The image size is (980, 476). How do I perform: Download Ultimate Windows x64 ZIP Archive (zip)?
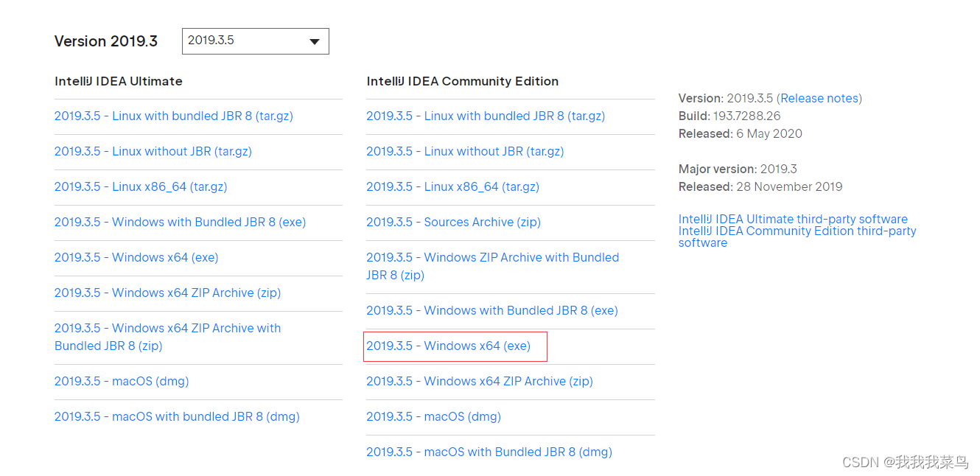pos(167,293)
